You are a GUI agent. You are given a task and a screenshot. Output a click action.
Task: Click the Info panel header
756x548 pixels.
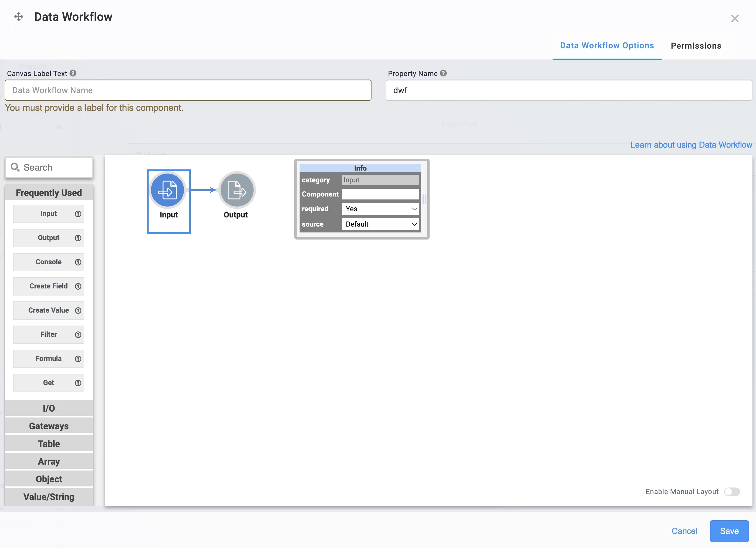click(360, 168)
